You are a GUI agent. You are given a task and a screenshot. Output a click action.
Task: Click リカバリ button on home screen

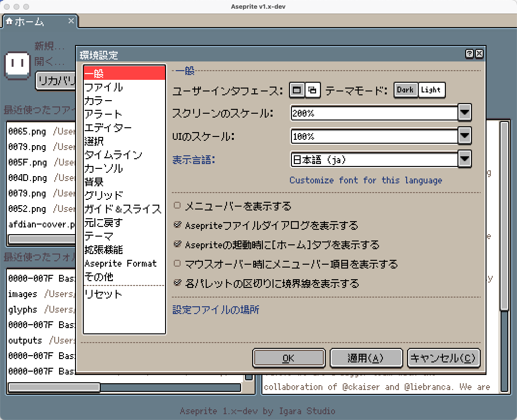coord(56,80)
